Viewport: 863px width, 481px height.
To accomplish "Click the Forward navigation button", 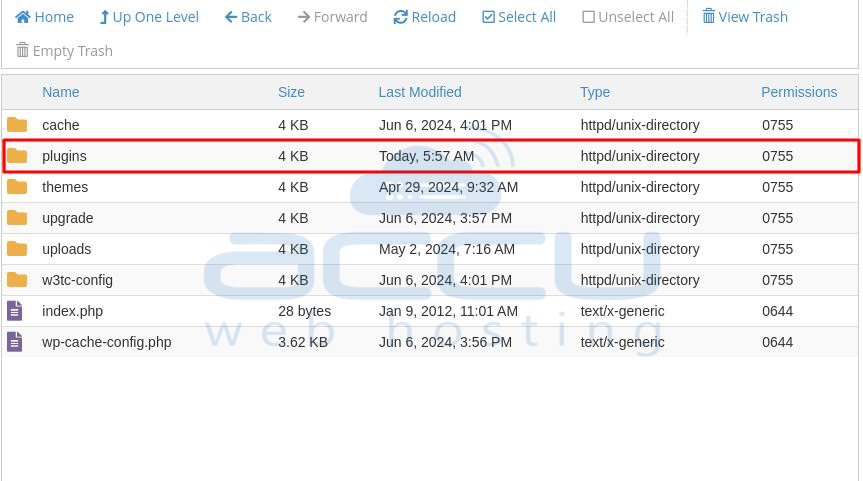I will point(332,17).
